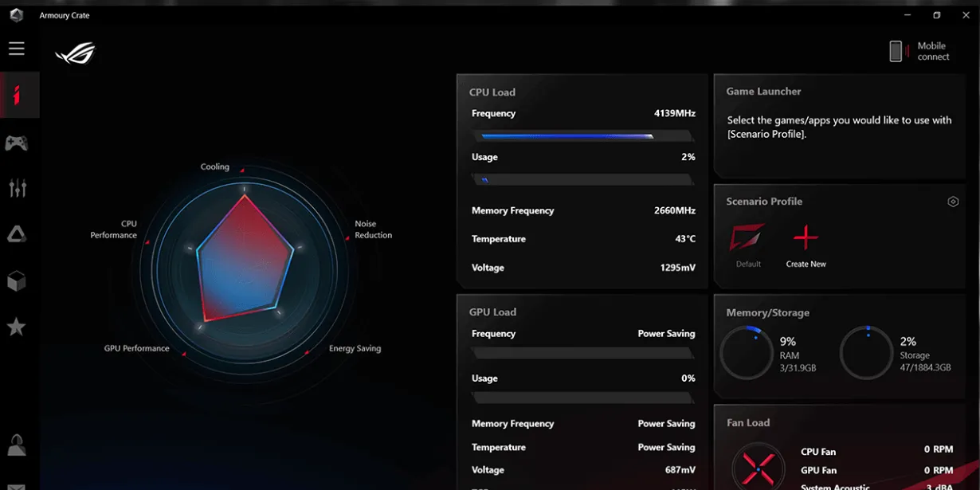
Task: Click the 43°C CPU temperature value
Action: (685, 239)
